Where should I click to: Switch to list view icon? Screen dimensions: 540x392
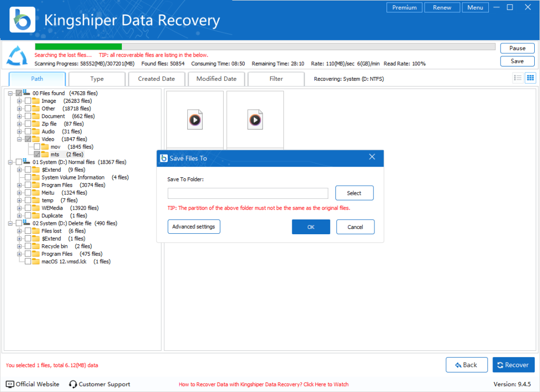[x=517, y=78]
